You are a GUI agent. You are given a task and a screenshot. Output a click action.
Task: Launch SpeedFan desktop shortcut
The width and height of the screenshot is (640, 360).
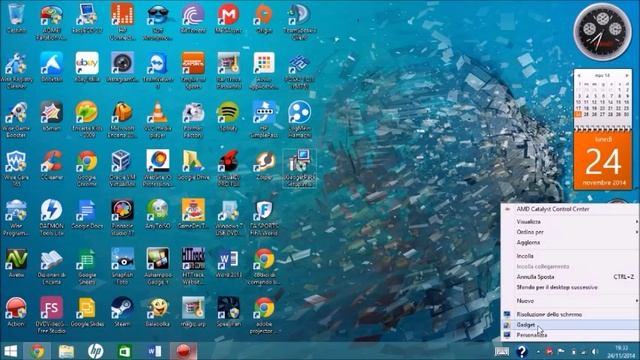tap(228, 312)
